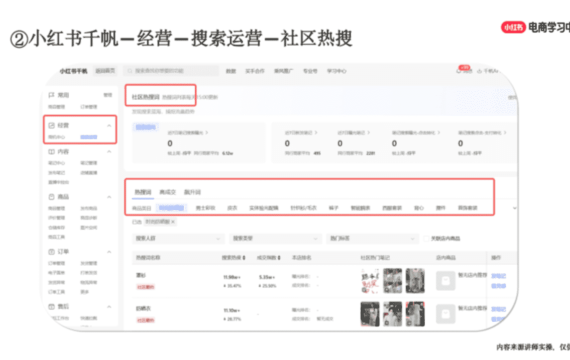Click the magnifier icon in top search bar
Screen dimensions: 570x360
click(130, 71)
